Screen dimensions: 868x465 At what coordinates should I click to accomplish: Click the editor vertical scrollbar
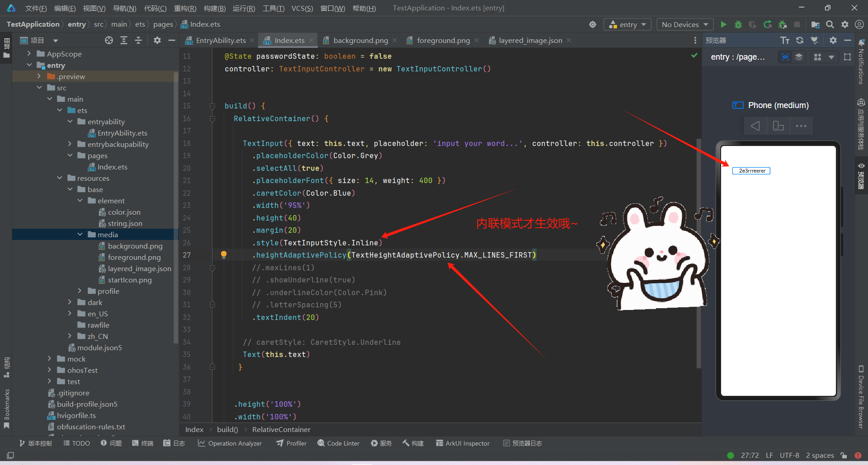[x=698, y=253]
